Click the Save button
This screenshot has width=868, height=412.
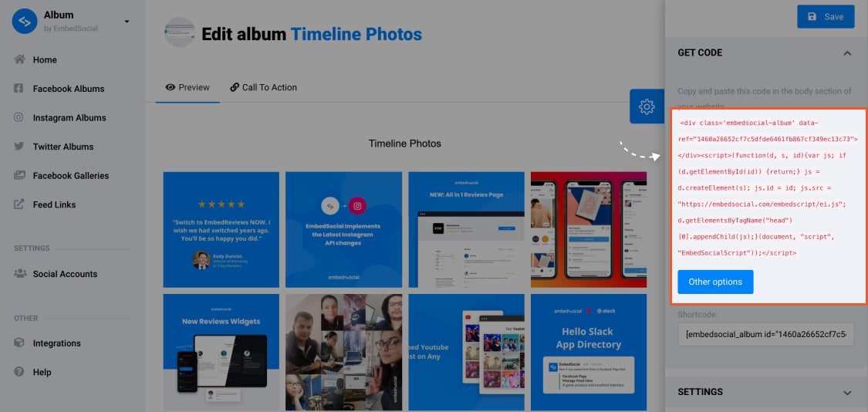(826, 17)
